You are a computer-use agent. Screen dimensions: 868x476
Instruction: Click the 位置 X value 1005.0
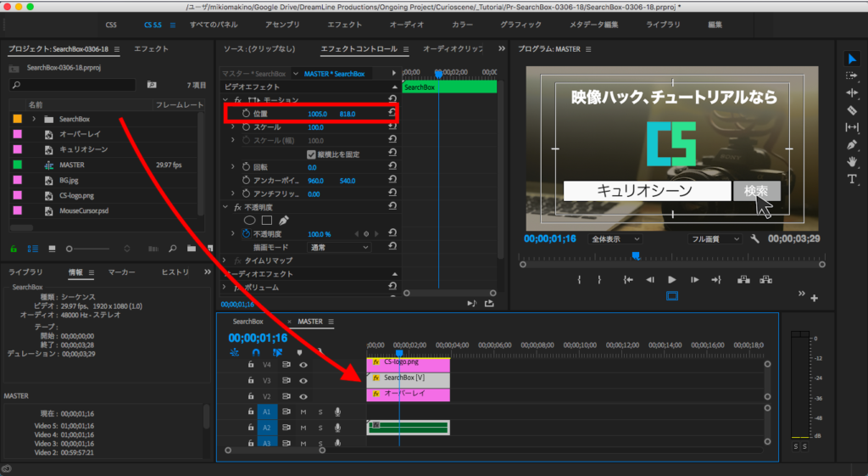tap(318, 113)
